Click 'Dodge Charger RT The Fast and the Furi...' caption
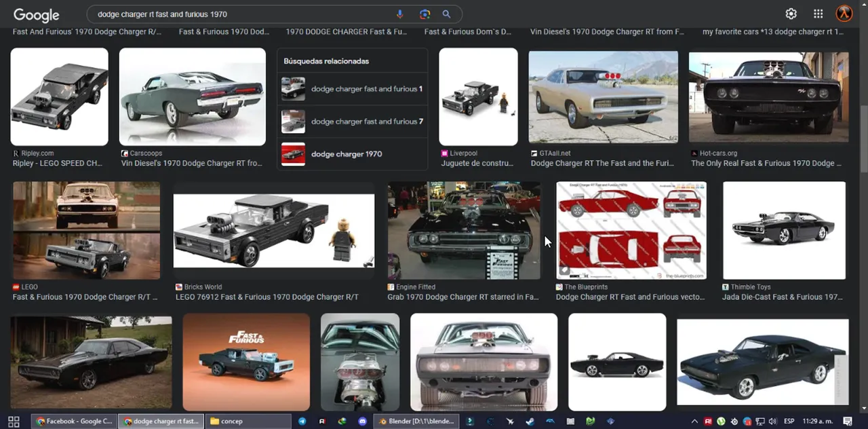The width and height of the screenshot is (868, 429). click(601, 164)
